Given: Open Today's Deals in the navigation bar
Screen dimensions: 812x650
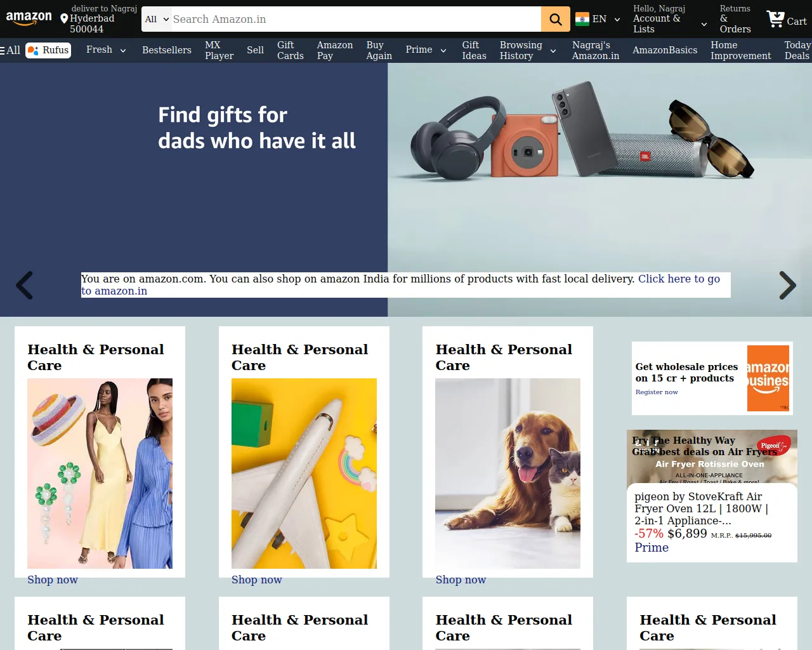Looking at the screenshot, I should (798, 50).
